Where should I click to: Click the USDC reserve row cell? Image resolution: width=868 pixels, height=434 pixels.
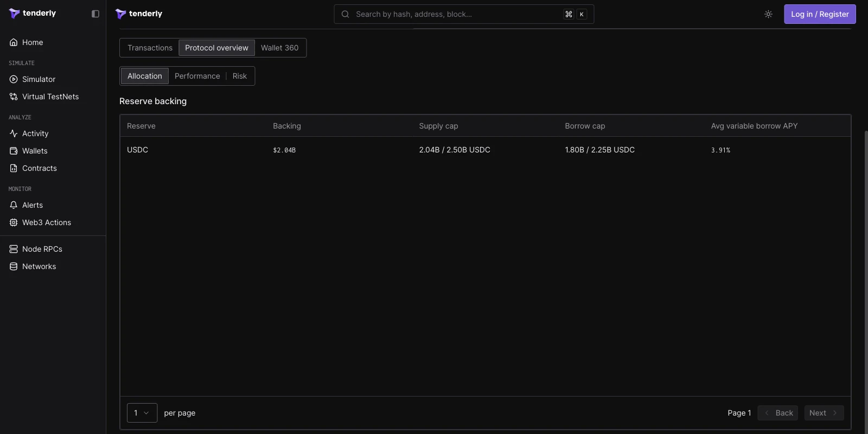point(137,150)
